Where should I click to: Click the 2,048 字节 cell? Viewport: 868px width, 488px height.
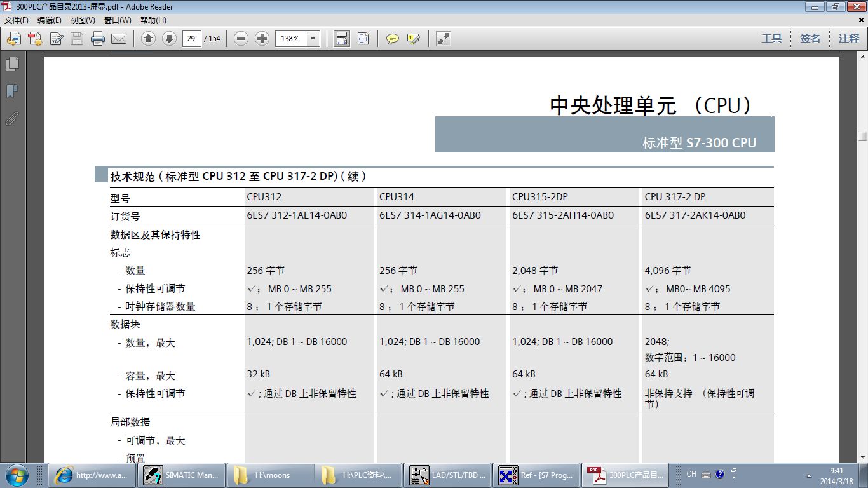535,271
